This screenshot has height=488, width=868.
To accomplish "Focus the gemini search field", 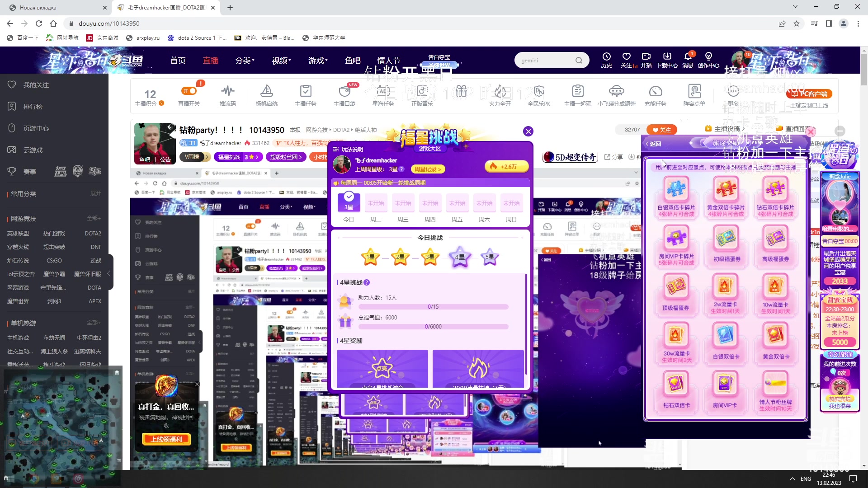I will click(545, 61).
